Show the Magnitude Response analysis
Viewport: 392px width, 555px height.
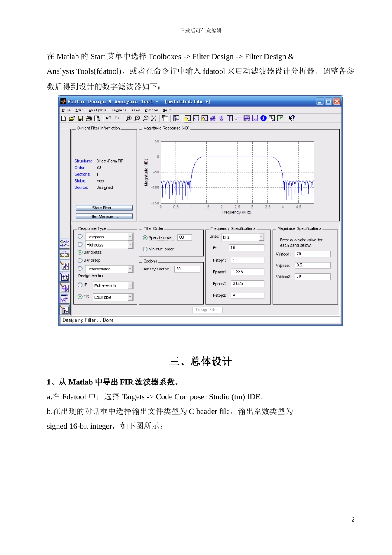coord(188,118)
